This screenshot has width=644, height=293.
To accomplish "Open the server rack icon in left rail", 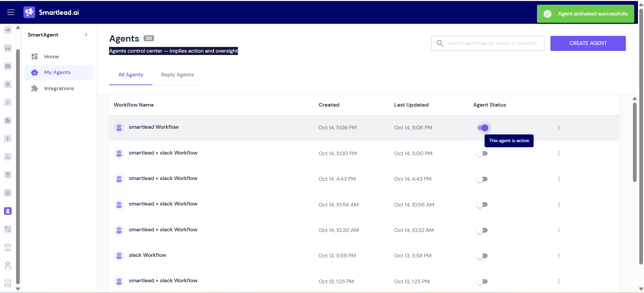I will coord(8,193).
